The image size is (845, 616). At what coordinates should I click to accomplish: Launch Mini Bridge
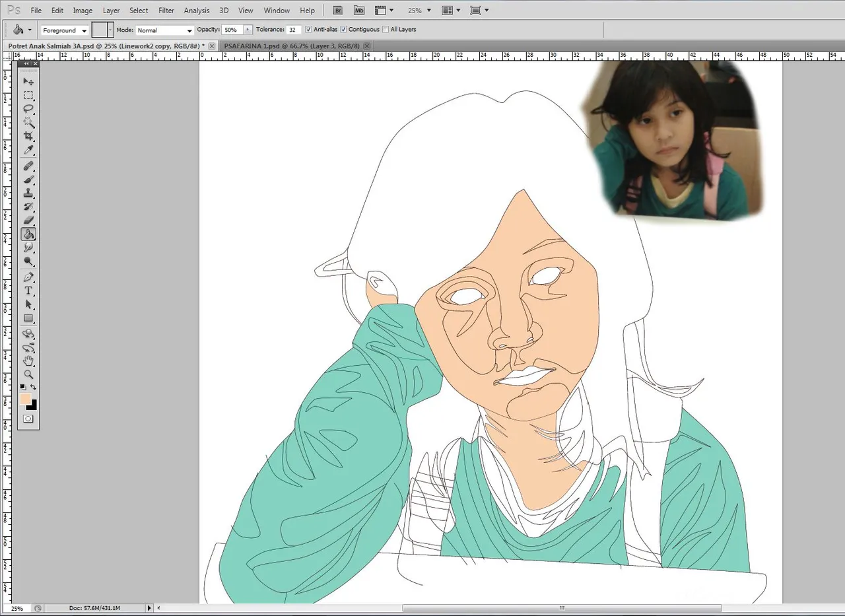(358, 11)
